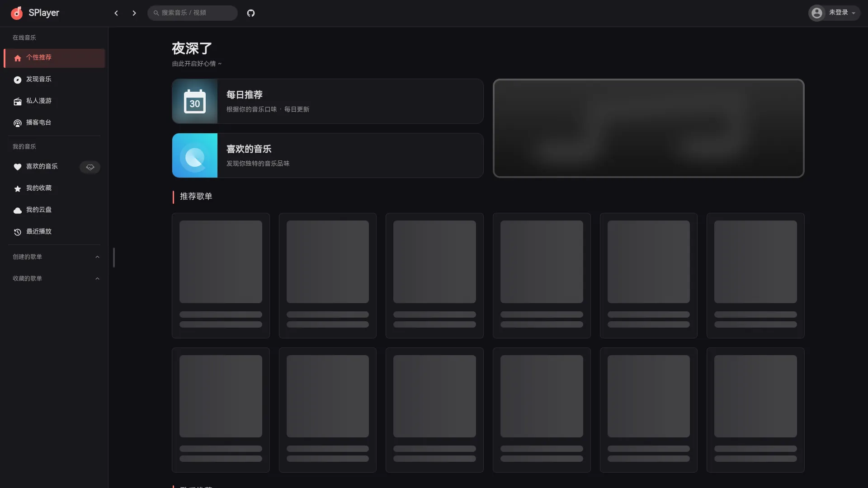The width and height of the screenshot is (868, 488).
Task: Go forward with the right arrow
Action: (x=134, y=13)
